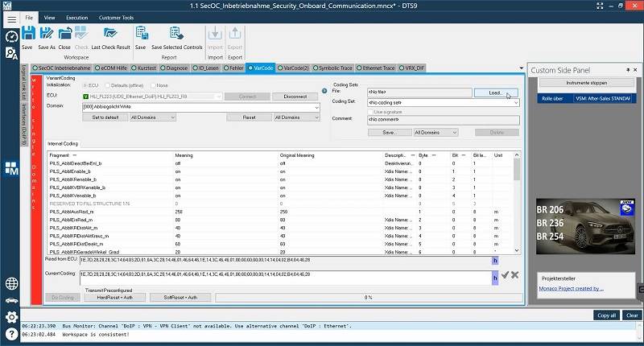
Task: Click the green checkmark beside Current Coding
Action: tap(505, 275)
